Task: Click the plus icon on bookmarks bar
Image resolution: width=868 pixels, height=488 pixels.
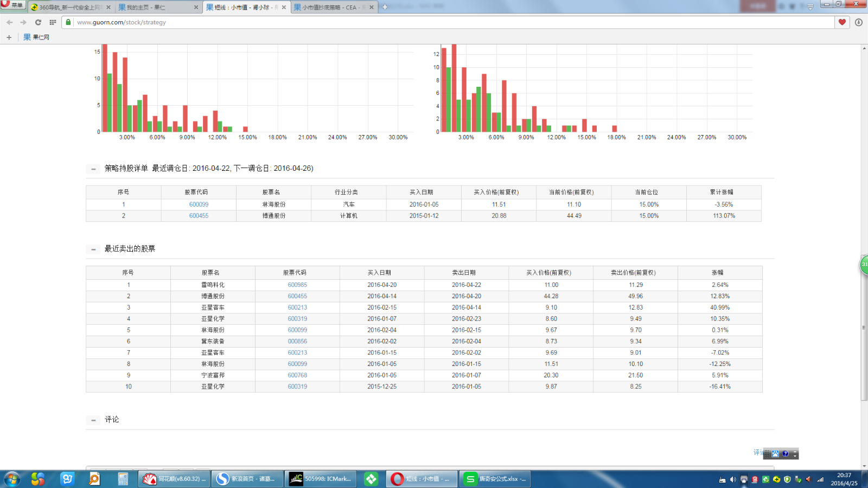Action: click(x=9, y=37)
